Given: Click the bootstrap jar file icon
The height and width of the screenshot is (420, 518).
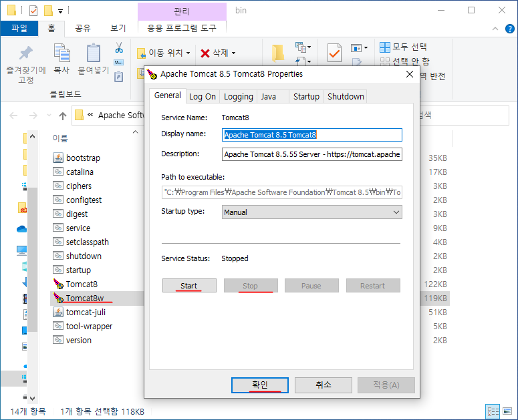Looking at the screenshot, I should (58, 158).
